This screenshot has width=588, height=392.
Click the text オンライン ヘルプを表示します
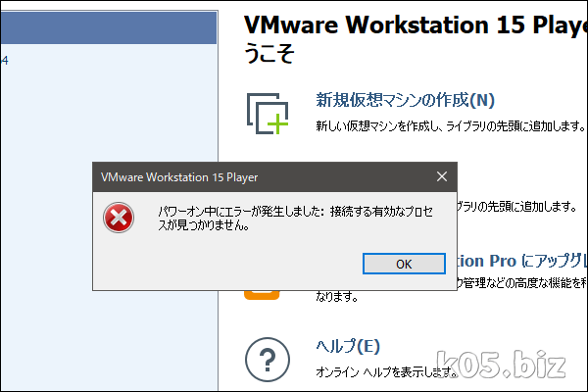pos(387,371)
